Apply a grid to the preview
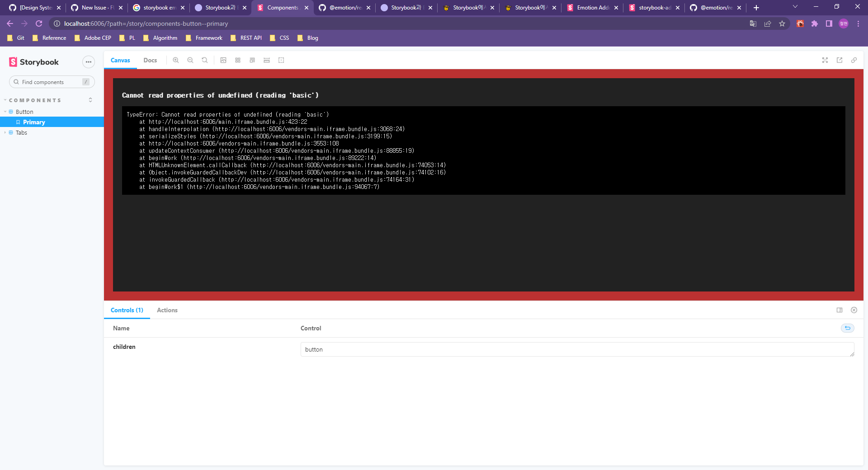 point(237,60)
